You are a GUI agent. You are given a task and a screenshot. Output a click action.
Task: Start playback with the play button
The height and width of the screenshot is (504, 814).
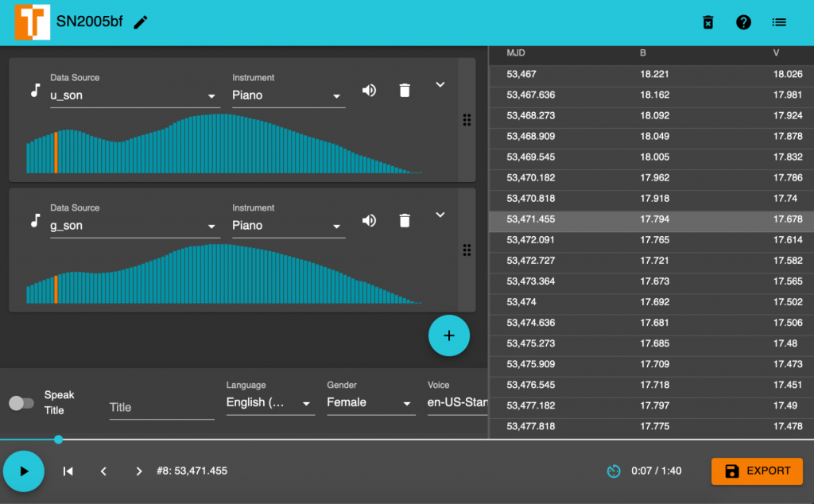pyautogui.click(x=24, y=471)
